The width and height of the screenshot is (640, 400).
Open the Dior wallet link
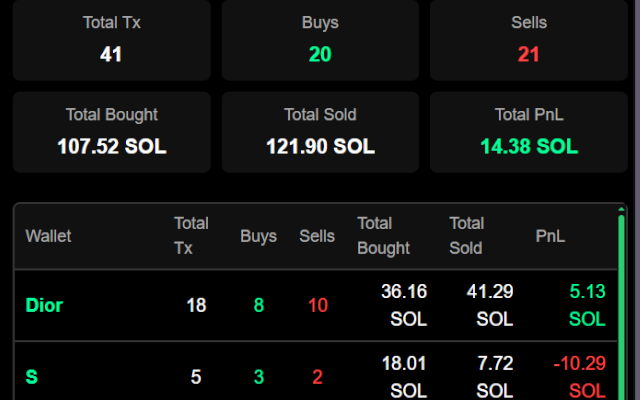click(x=44, y=305)
